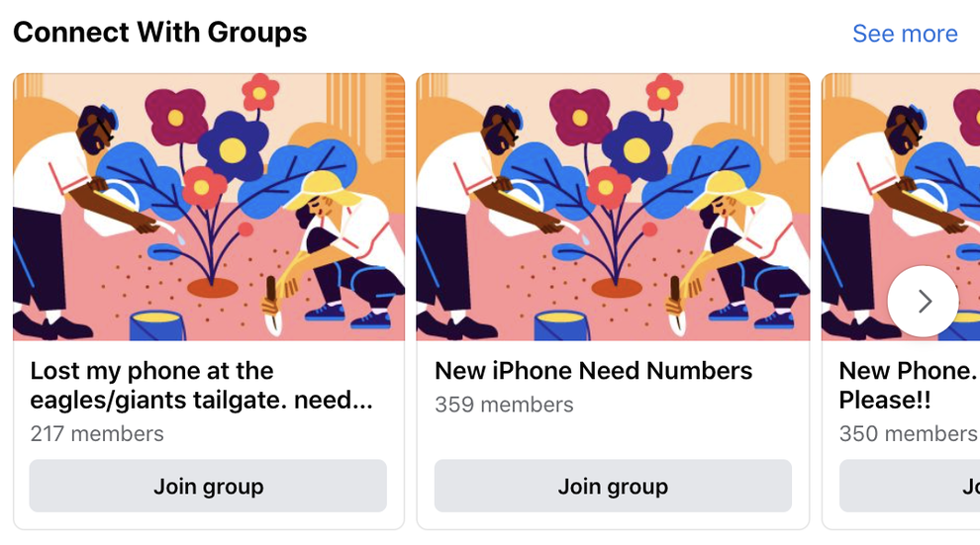Open the "New iPhone Need Numbers" group title
Viewport: 980px width, 545px height.
[593, 371]
